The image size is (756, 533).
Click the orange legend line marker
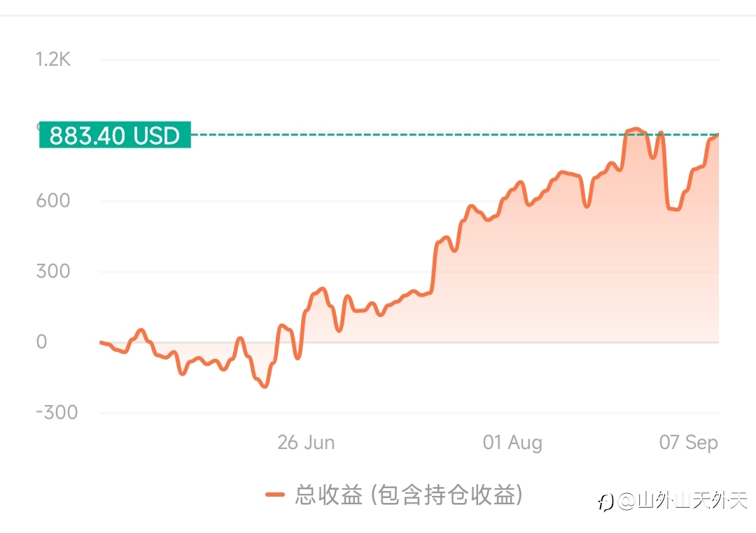point(275,495)
